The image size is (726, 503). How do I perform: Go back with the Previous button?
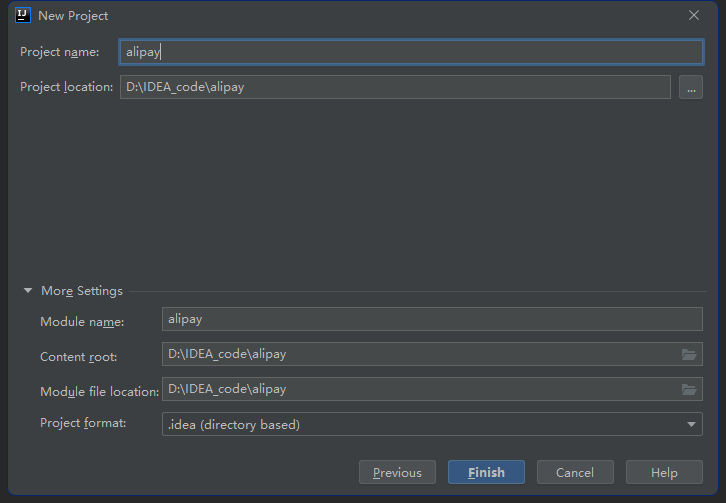coord(397,472)
